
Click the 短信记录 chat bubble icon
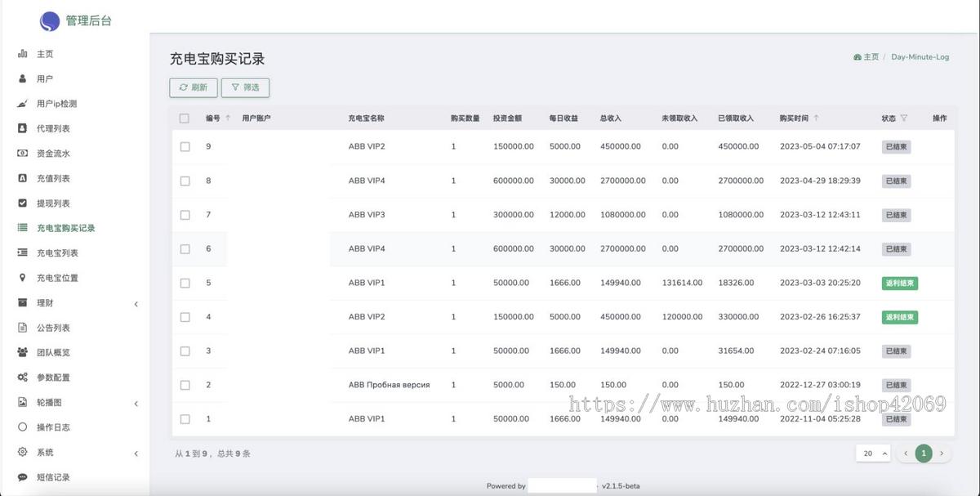[23, 477]
